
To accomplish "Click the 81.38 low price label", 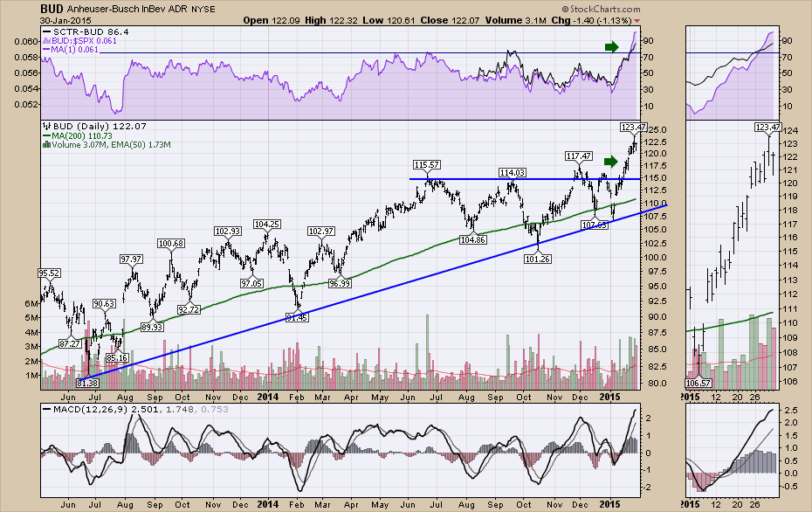I will (87, 383).
